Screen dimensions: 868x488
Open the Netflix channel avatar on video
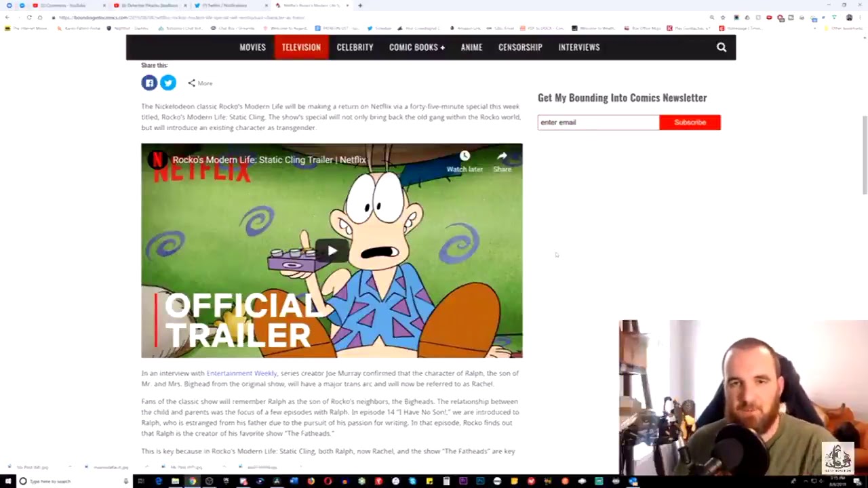[157, 160]
